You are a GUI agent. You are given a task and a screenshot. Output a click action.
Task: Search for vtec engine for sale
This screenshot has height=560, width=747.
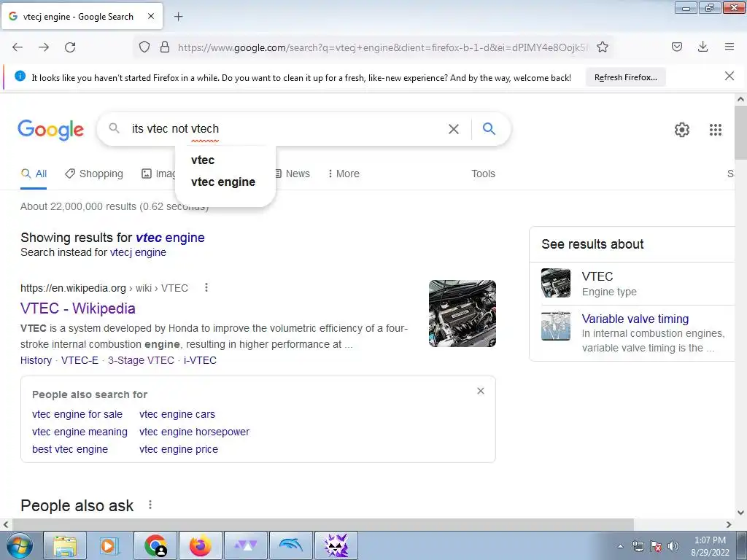click(77, 414)
